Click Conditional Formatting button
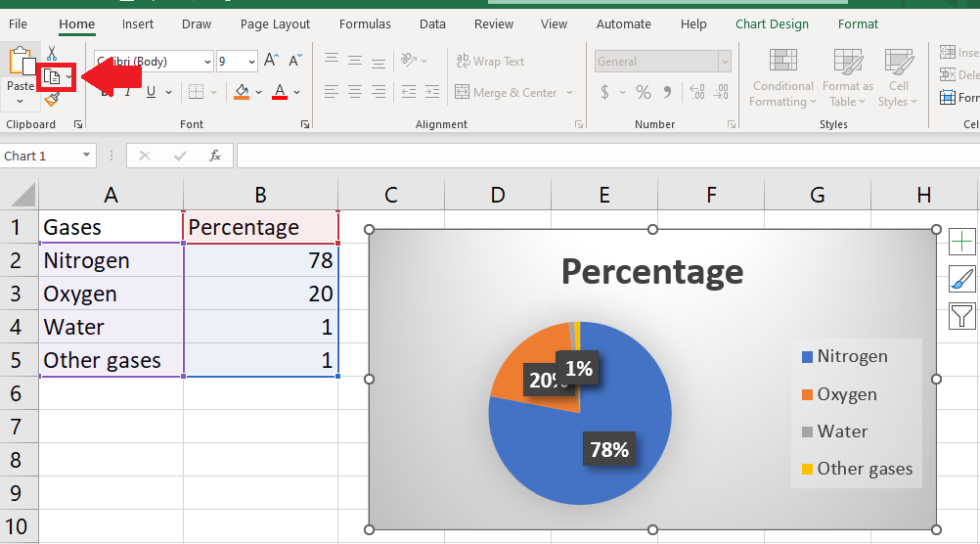Screen dimensions: 980x544 [783, 77]
